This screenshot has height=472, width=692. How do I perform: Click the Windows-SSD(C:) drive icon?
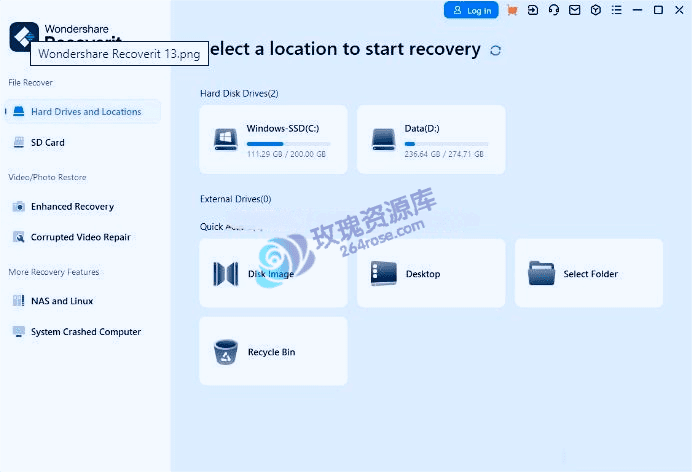(226, 139)
